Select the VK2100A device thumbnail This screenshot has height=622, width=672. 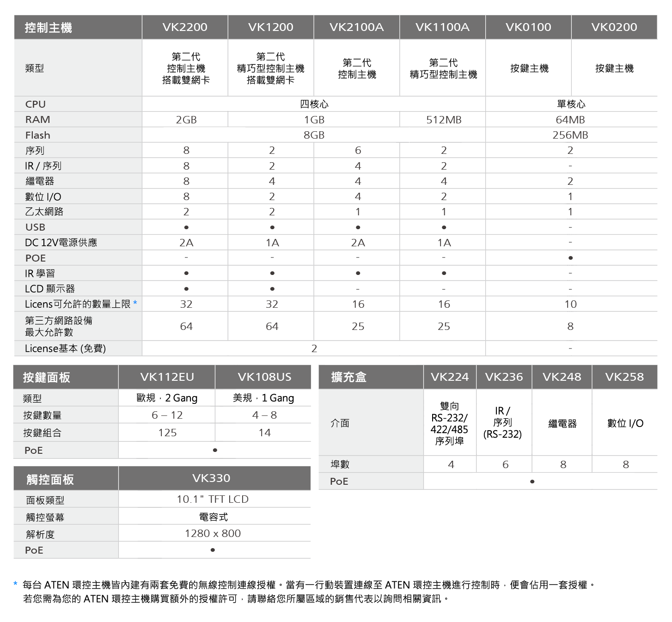(x=356, y=67)
